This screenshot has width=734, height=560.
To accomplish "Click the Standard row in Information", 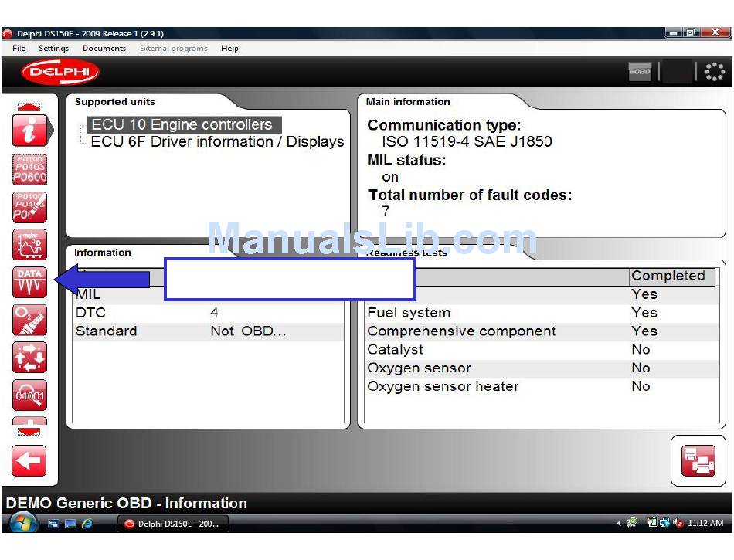I will click(209, 331).
